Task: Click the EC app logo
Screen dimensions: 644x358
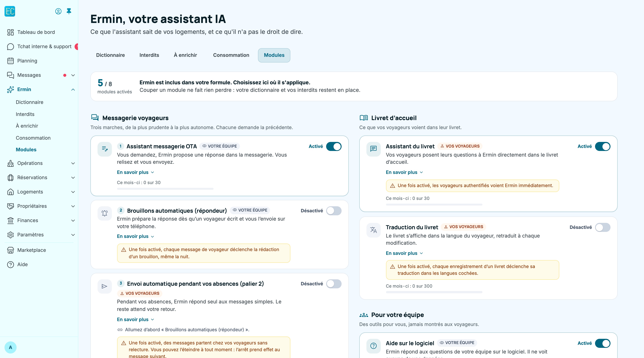Action: click(10, 11)
